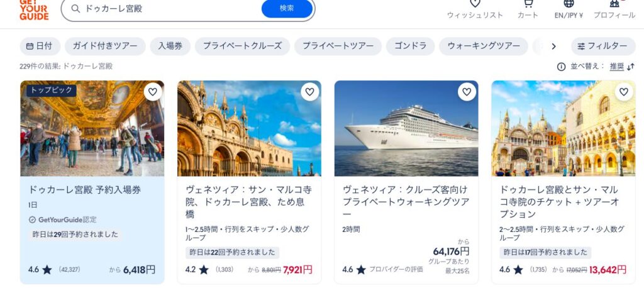Screen dimensions: 644x288
Task: Click the sort arrows icon beside 推奨
Action: tap(631, 67)
